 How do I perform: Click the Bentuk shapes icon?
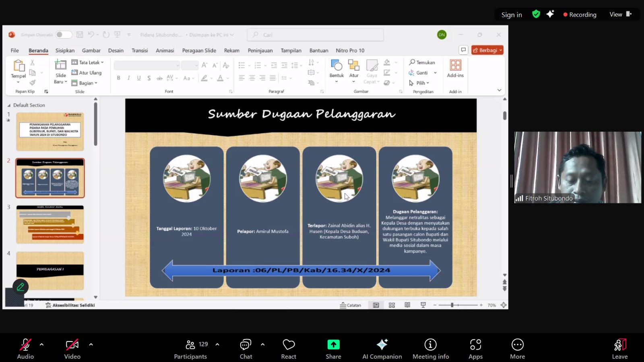coord(336,66)
